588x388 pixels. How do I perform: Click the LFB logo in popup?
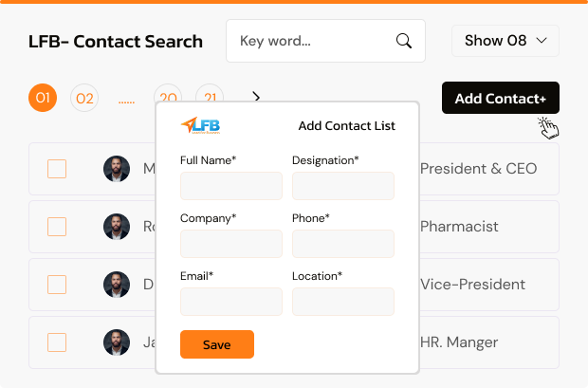(x=201, y=125)
